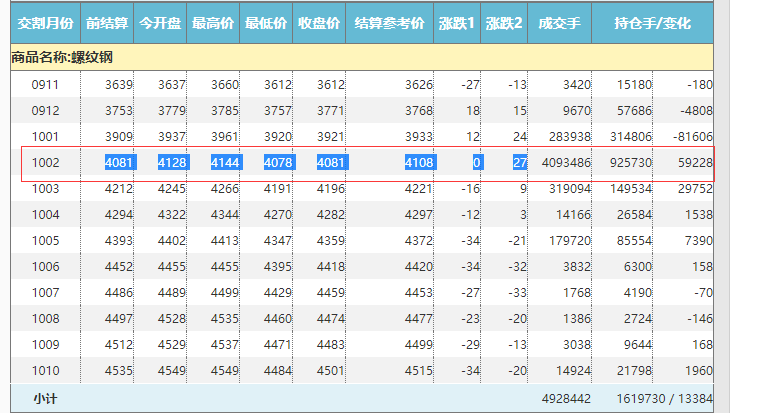This screenshot has height=413, width=783.
Task: Click position change -81606 in row 1001
Action: pyautogui.click(x=693, y=137)
